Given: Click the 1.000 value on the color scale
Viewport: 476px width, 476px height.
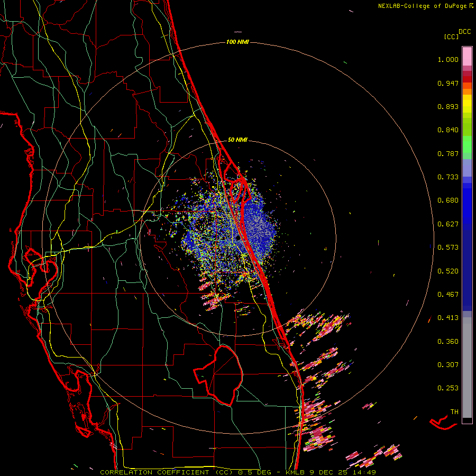Looking at the screenshot, I should point(448,59).
